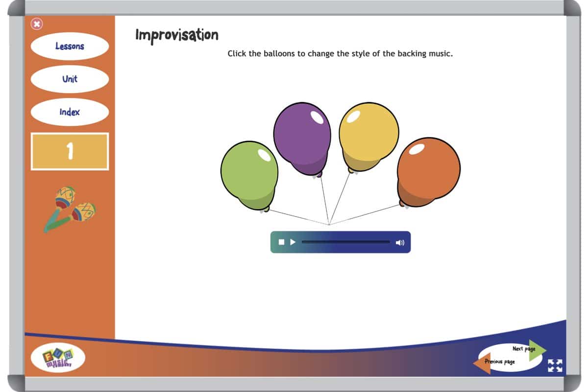Go to the Unit page

click(70, 79)
